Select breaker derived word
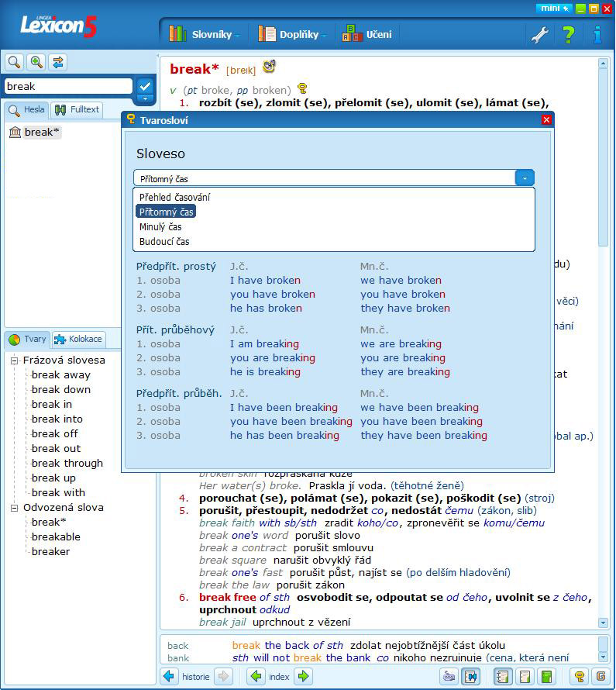Viewport: 616px width, 690px height. pos(50,551)
